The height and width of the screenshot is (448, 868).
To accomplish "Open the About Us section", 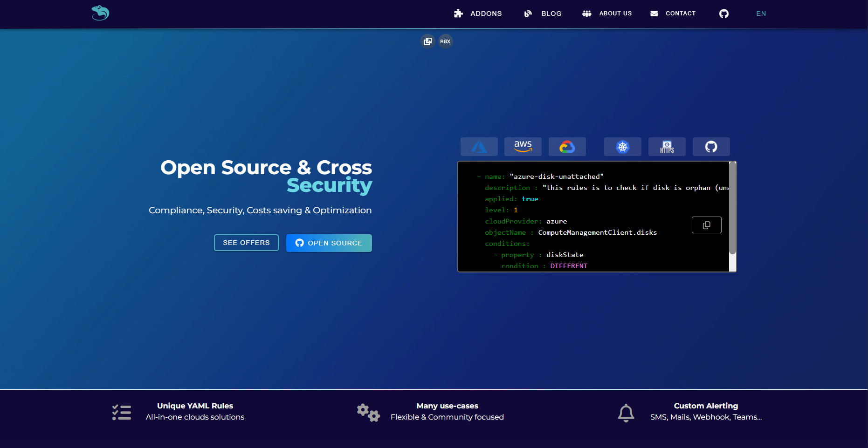I will (607, 14).
